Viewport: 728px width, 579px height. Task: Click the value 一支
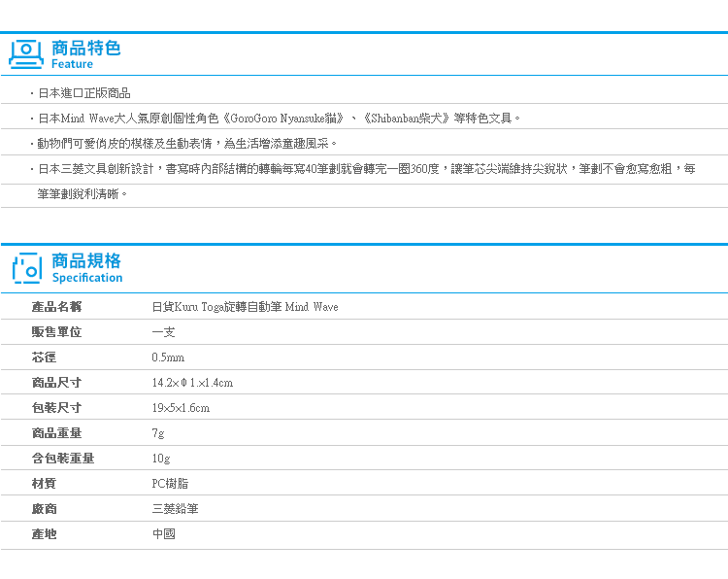pyautogui.click(x=163, y=332)
